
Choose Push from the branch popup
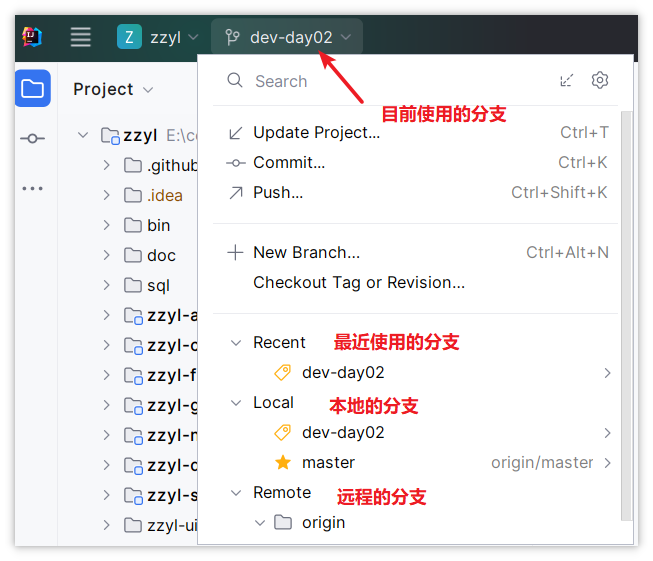[x=418, y=193]
